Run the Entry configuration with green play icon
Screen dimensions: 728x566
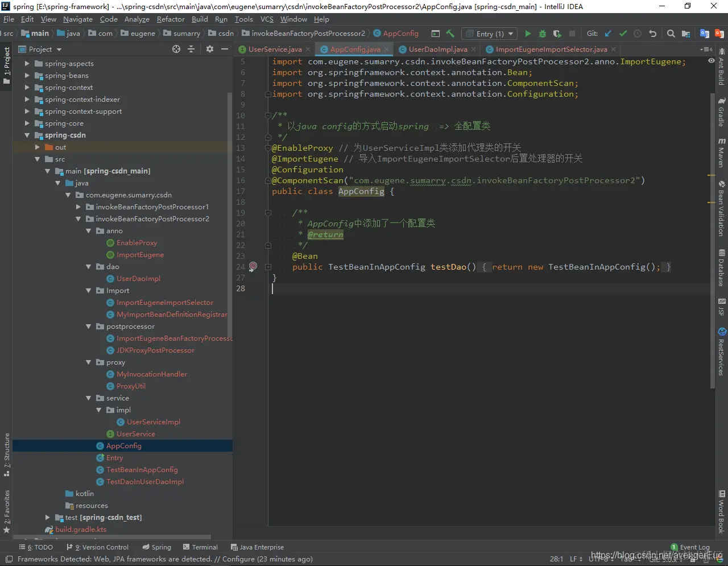528,34
